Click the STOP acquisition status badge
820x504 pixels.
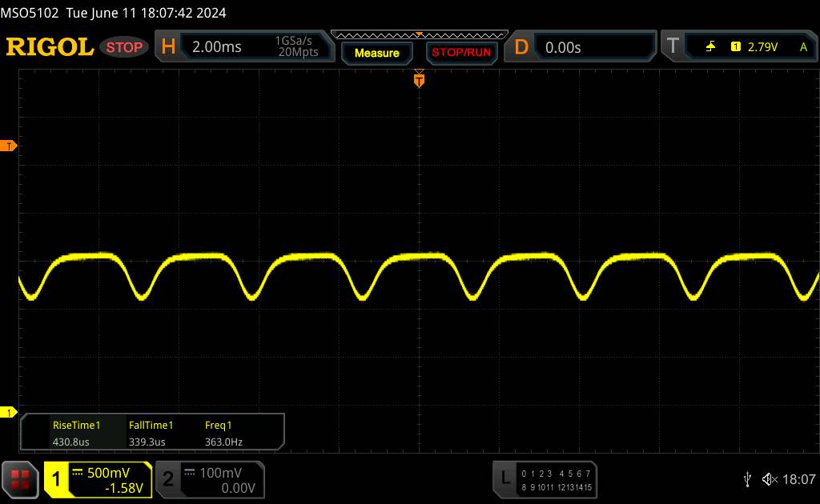[x=124, y=47]
